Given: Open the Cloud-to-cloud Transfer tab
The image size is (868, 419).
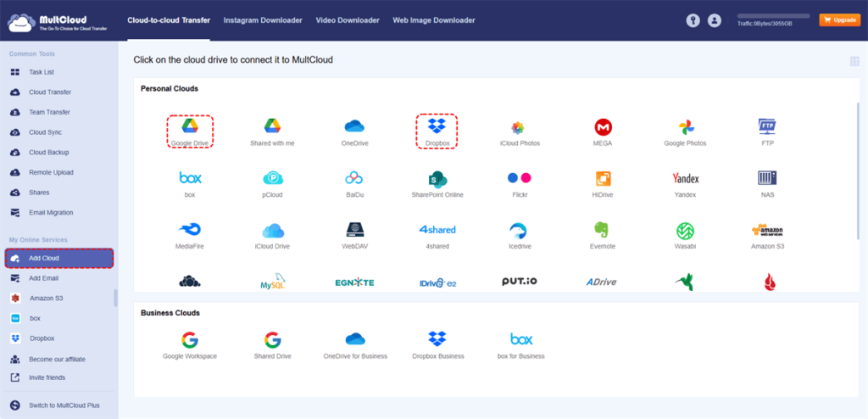Looking at the screenshot, I should pyautogui.click(x=169, y=20).
